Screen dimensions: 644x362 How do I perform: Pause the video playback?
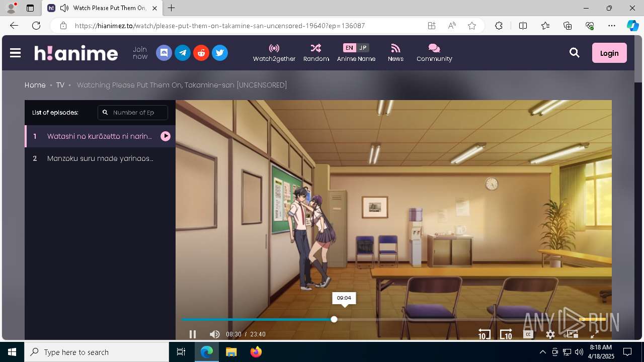(x=192, y=334)
